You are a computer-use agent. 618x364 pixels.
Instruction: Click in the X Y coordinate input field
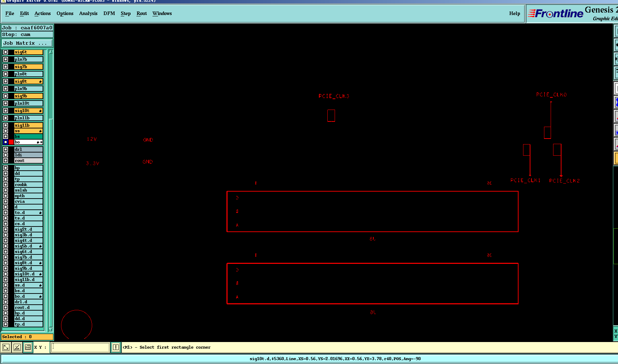pos(80,347)
